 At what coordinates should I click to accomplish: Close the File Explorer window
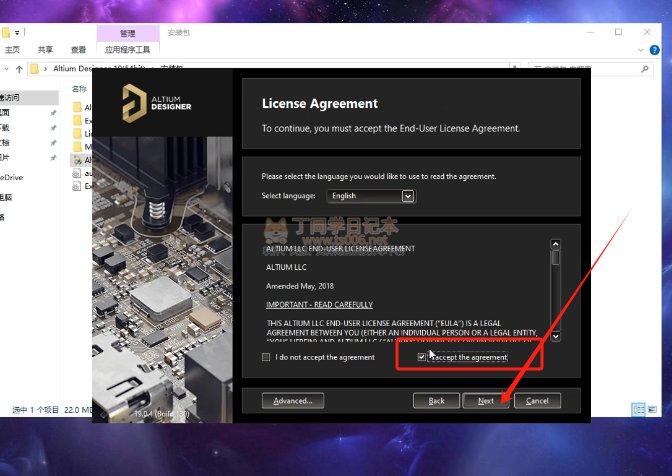click(x=647, y=32)
